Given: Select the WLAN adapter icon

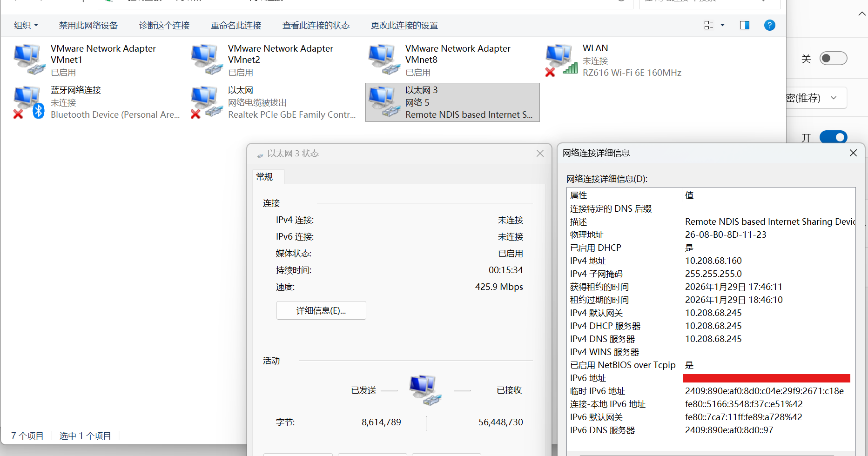Looking at the screenshot, I should [x=560, y=58].
